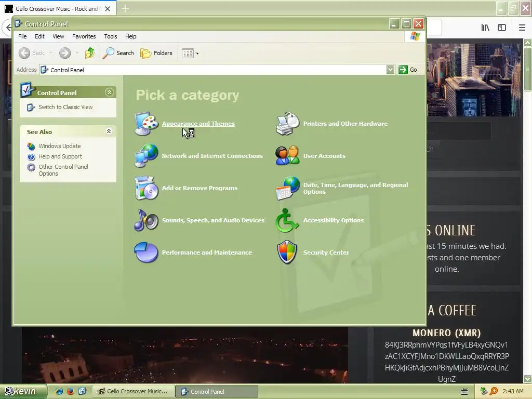
Task: Click the Go button beside address bar
Action: (408, 70)
